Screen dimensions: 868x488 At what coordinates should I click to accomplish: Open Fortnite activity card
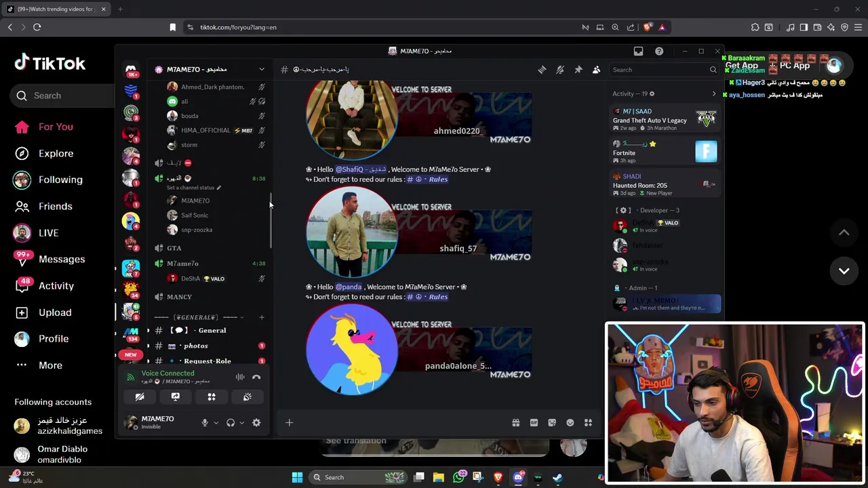click(665, 152)
